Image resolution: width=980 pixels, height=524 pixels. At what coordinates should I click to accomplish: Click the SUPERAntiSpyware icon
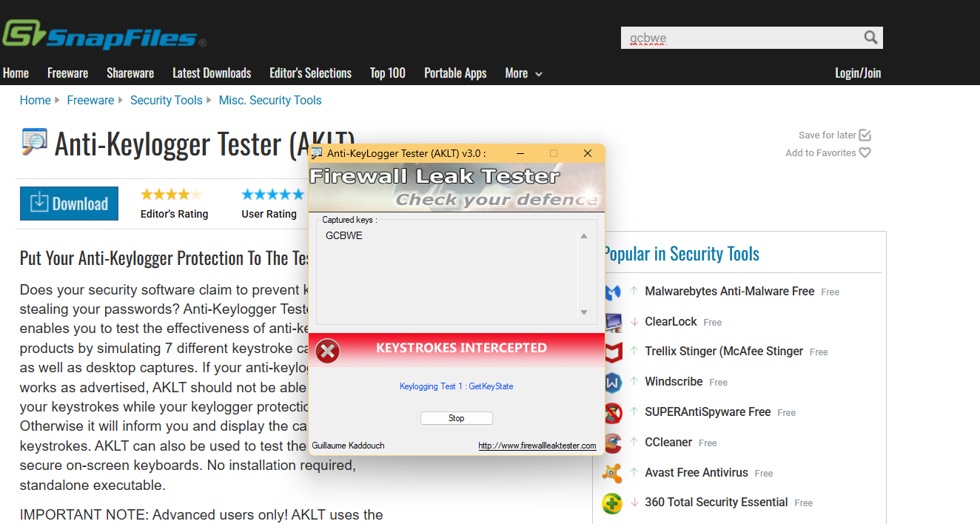[613, 412]
